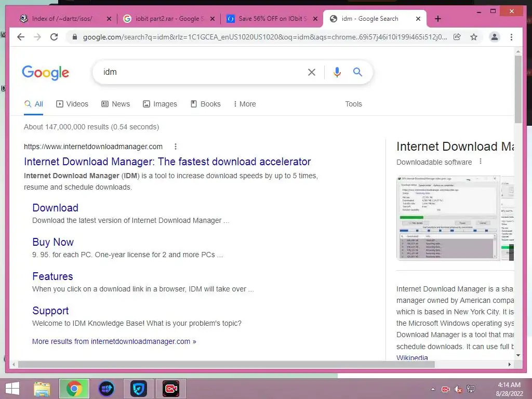Switch to 'Index of /~dartz/isos/' tab
532x399 pixels.
(x=62, y=19)
